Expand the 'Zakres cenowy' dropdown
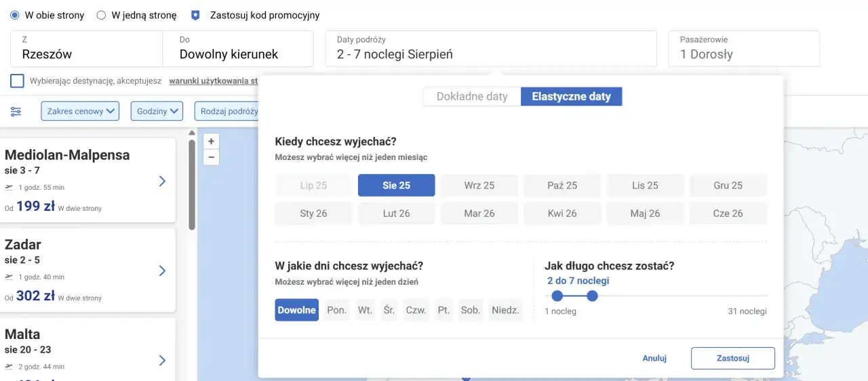Screen dimensions: 868x381 point(80,111)
